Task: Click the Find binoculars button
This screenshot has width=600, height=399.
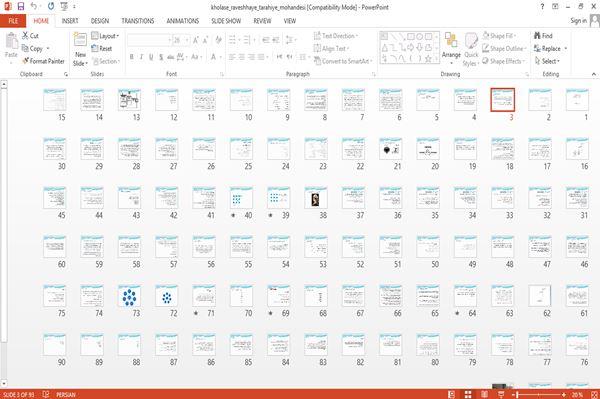Action: (x=543, y=36)
